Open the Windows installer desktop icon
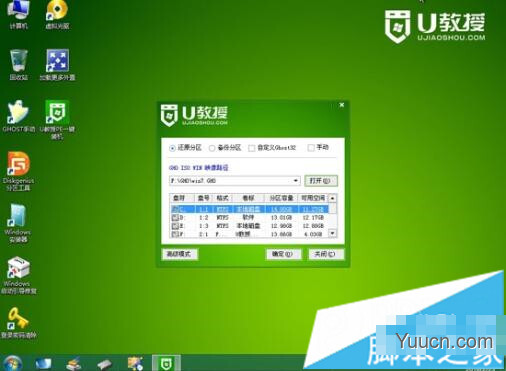Viewport: 506px width, 371px height. pyautogui.click(x=18, y=223)
